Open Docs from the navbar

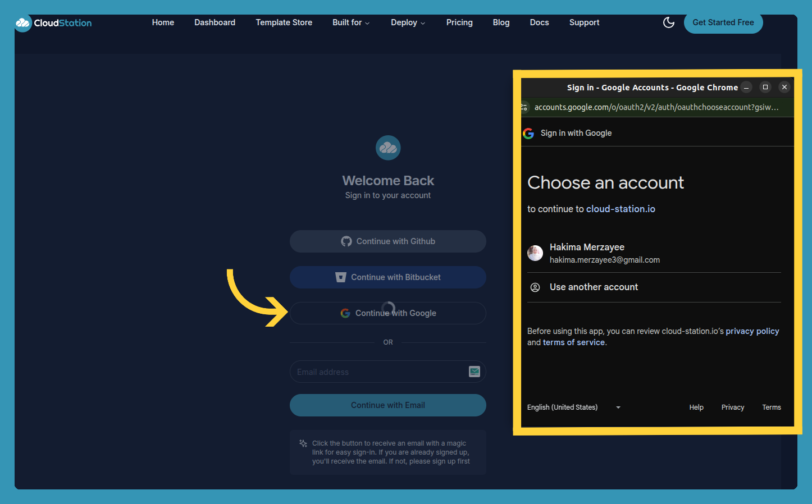click(x=539, y=22)
